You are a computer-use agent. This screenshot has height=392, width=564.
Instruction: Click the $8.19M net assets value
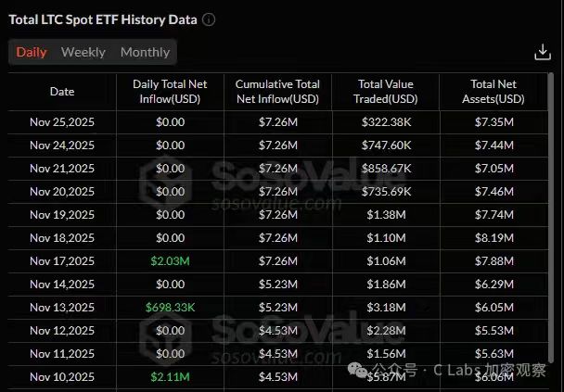click(496, 238)
